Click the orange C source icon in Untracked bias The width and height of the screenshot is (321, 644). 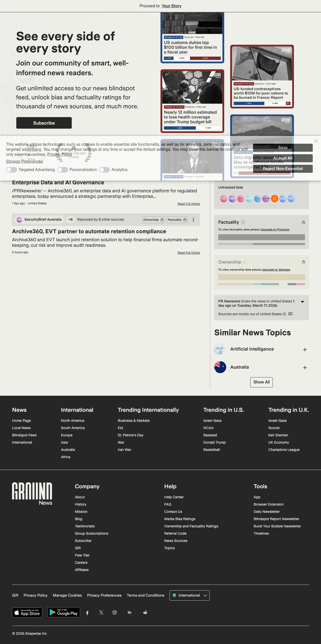[275, 199]
